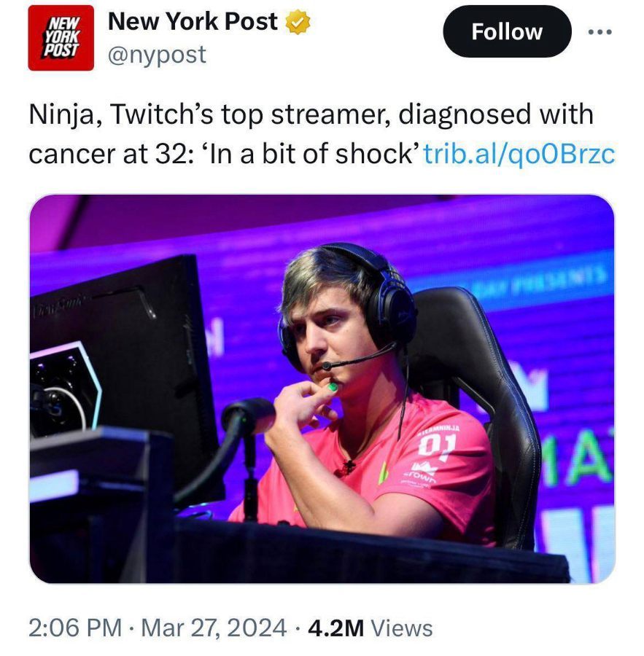The height and width of the screenshot is (656, 644).
Task: Follow the New York Post account
Action: point(507,31)
